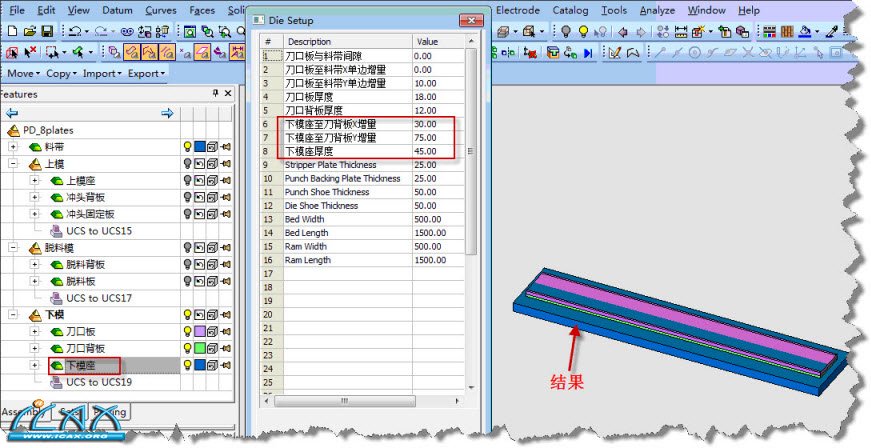
Task: Click the Description column header
Action: pos(348,42)
